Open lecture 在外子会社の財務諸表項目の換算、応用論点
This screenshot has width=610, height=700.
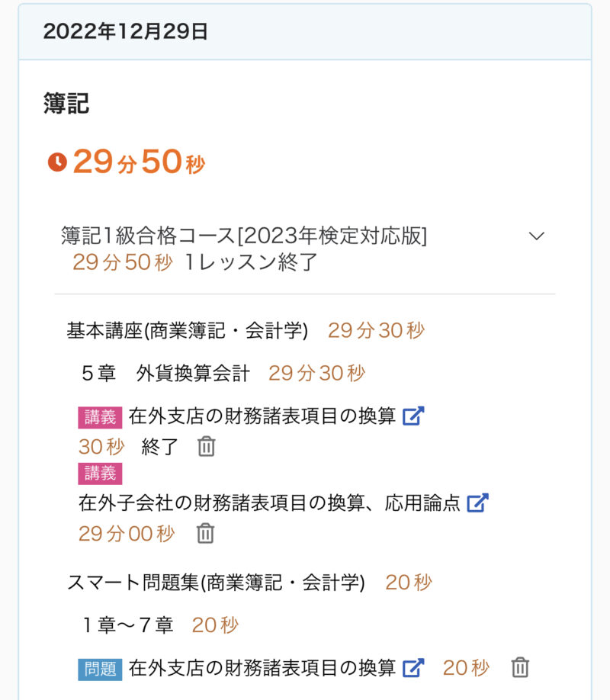tap(269, 503)
